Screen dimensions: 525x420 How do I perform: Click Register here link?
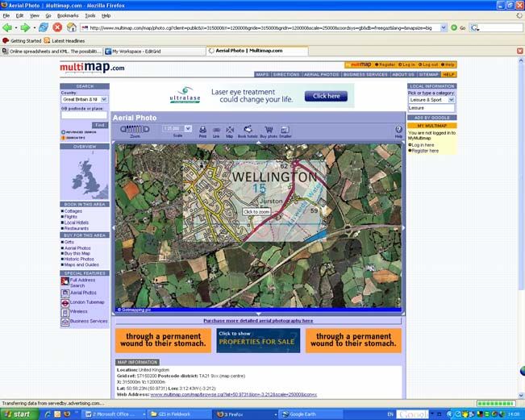click(425, 151)
